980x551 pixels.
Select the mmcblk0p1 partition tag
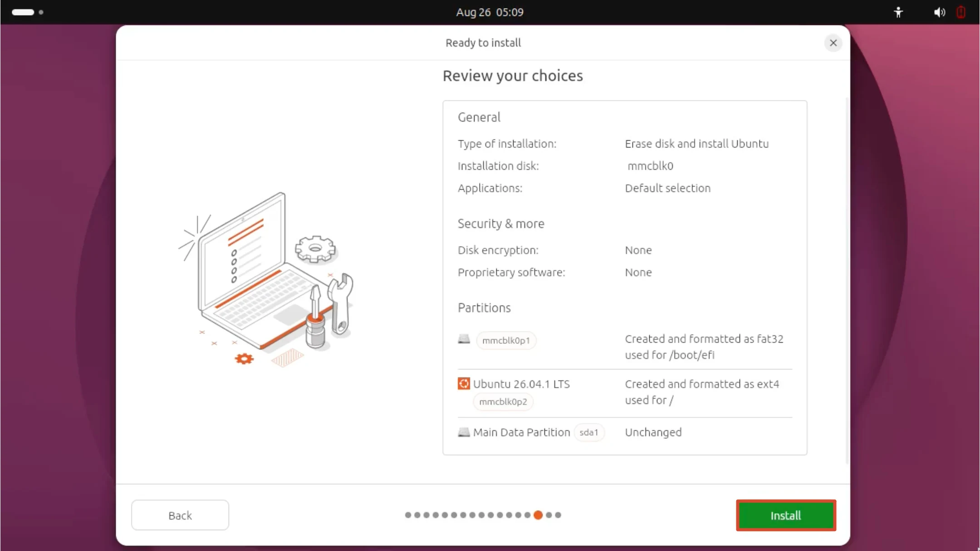pyautogui.click(x=506, y=340)
